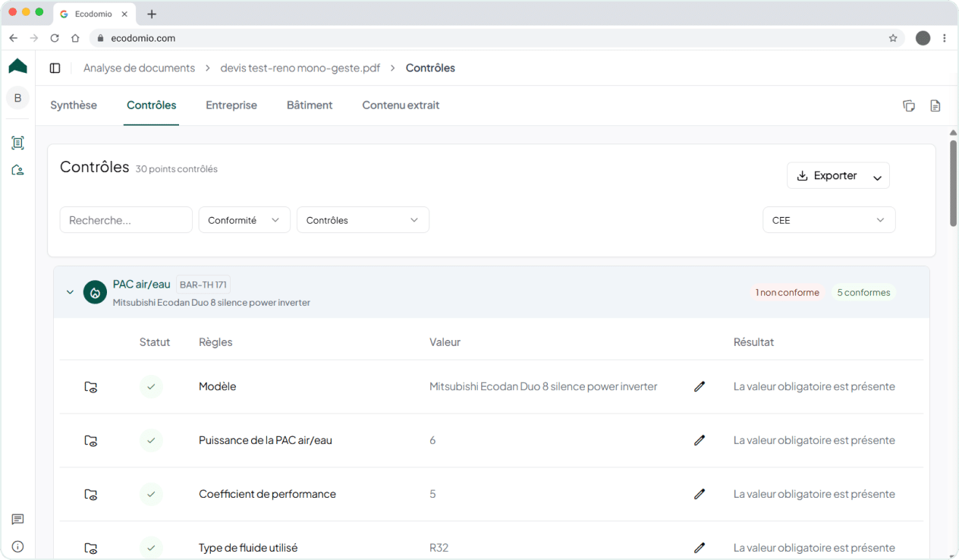Image resolution: width=959 pixels, height=560 pixels.
Task: Open document analysis icon in sidebar
Action: click(x=17, y=143)
